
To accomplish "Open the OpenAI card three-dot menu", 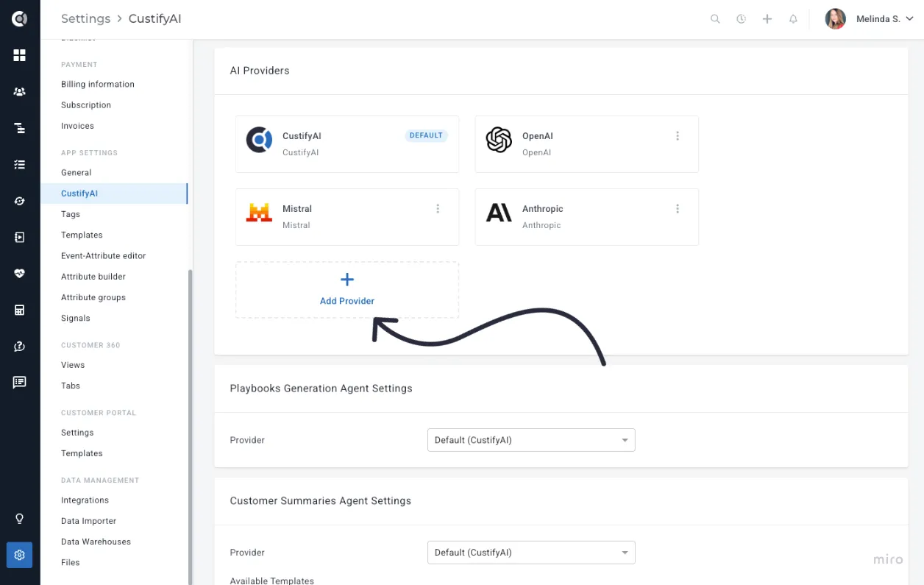I will point(678,136).
